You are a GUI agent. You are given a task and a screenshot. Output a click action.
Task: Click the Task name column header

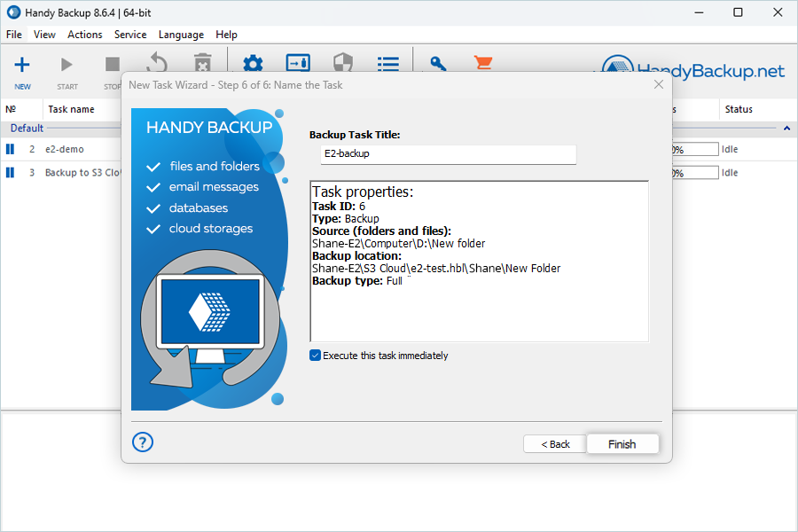(71, 109)
